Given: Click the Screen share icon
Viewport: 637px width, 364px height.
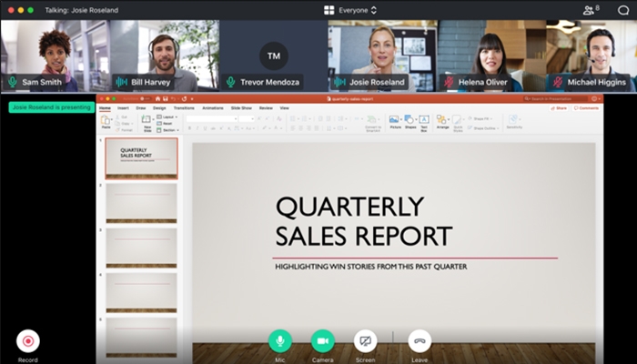Looking at the screenshot, I should point(365,341).
